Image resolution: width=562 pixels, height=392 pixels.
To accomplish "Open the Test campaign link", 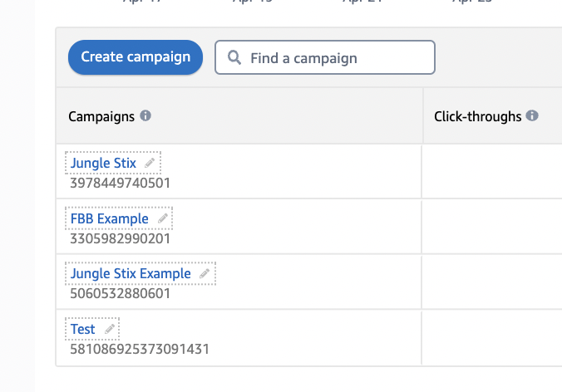I will click(83, 329).
